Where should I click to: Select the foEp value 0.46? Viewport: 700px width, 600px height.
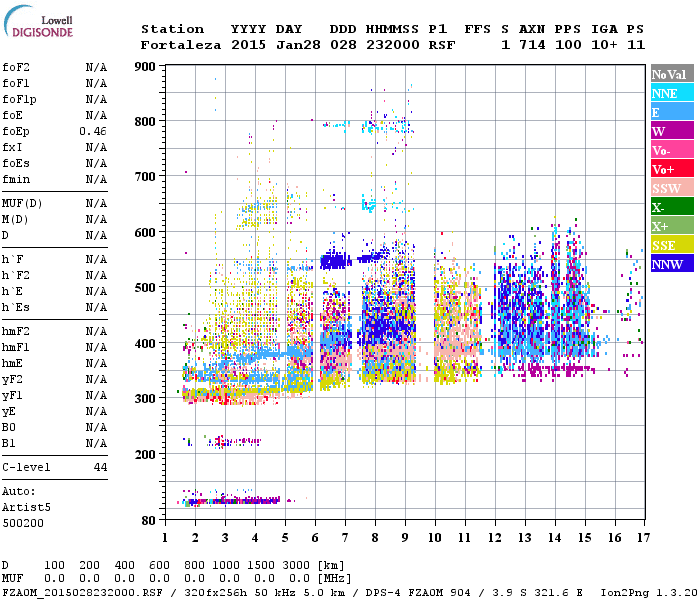pos(94,131)
